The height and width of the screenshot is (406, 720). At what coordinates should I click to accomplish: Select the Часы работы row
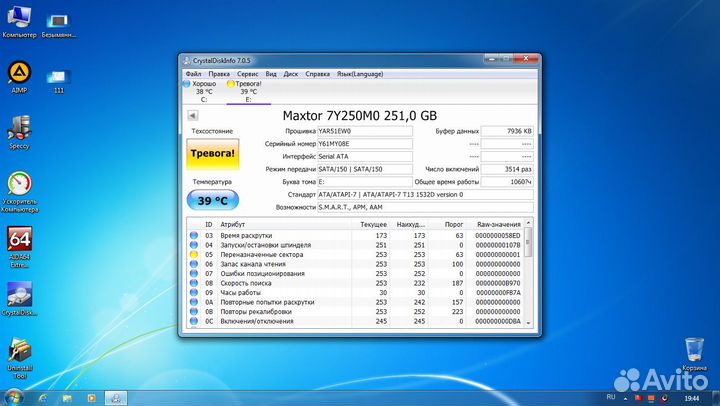[x=355, y=293]
